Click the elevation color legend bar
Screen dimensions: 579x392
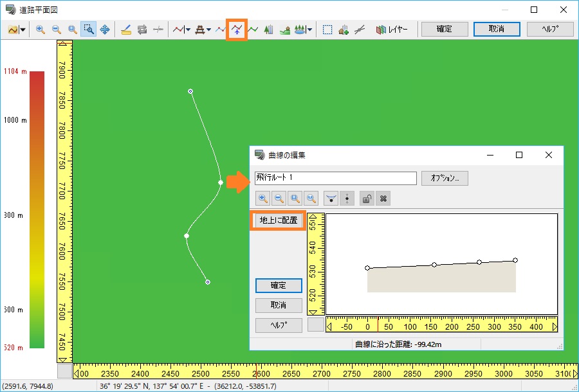(x=37, y=209)
